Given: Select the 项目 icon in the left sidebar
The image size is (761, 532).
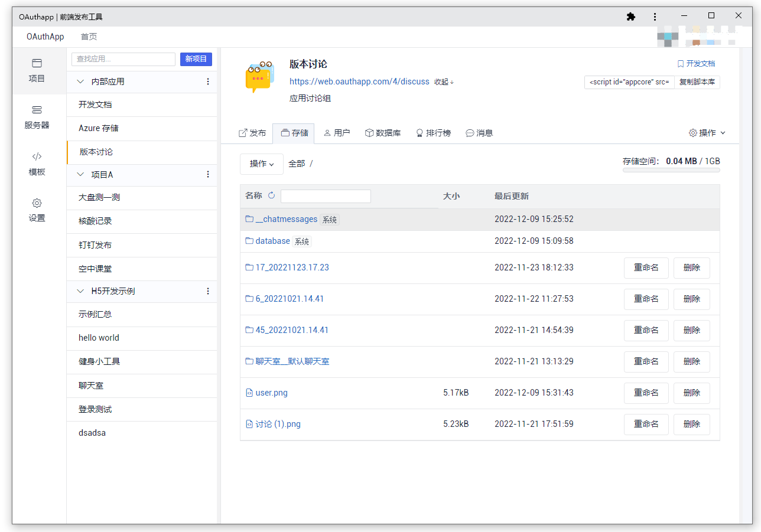Looking at the screenshot, I should pyautogui.click(x=37, y=70).
